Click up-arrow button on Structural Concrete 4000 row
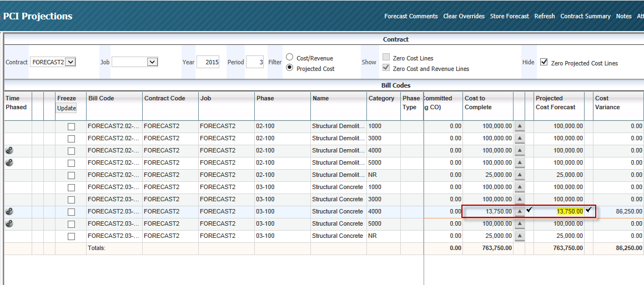Viewport: 644px width, 285px height. point(520,212)
